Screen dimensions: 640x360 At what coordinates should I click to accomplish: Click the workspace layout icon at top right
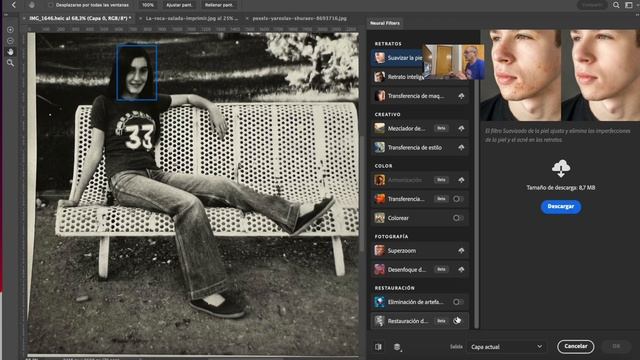[x=629, y=5]
